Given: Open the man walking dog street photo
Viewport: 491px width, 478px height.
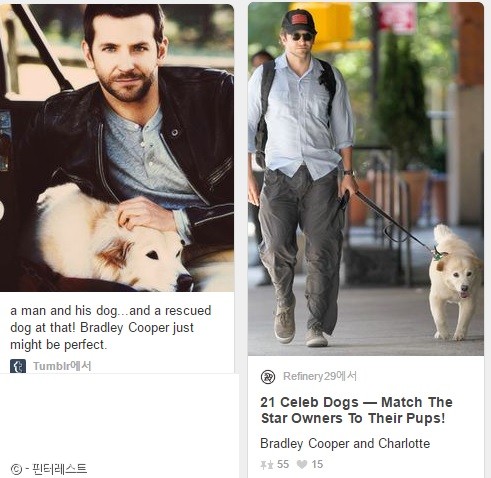Looking at the screenshot, I should pyautogui.click(x=366, y=179).
